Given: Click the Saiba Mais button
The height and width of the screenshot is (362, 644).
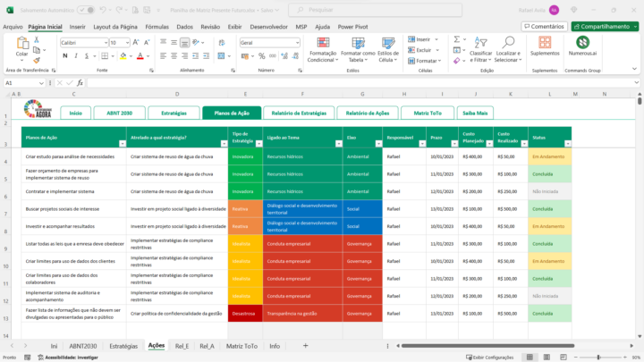Looking at the screenshot, I should 475,113.
